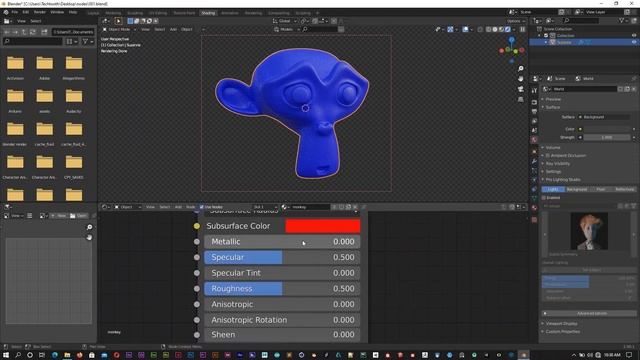This screenshot has height=360, width=640.
Task: Click the viewport pan hand icon
Action: [520, 79]
